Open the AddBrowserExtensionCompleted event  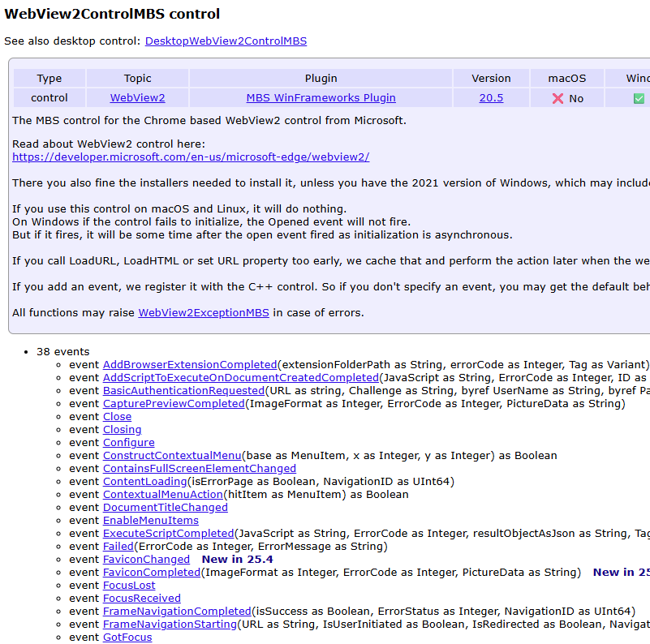190,365
